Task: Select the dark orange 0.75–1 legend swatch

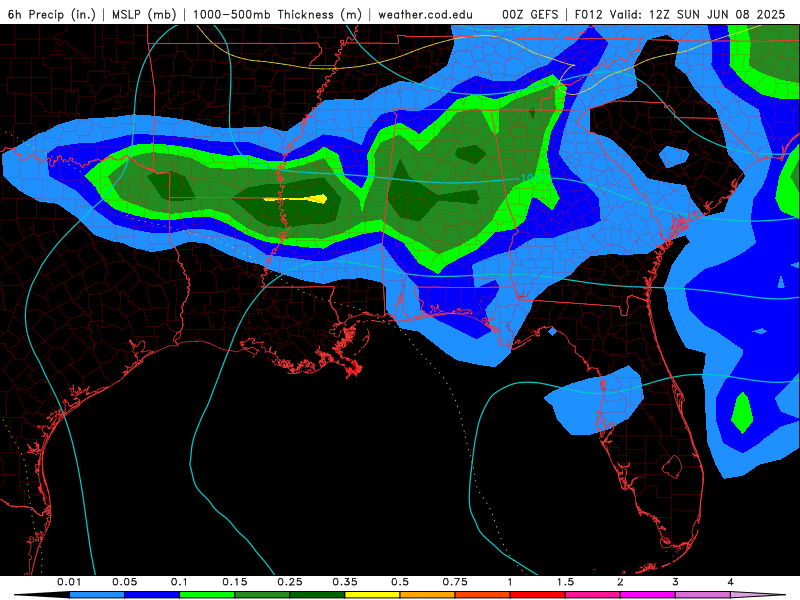Action: click(483, 595)
